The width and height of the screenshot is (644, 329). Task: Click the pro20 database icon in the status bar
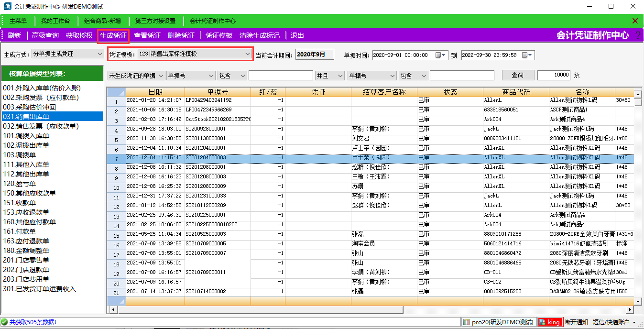(x=467, y=322)
